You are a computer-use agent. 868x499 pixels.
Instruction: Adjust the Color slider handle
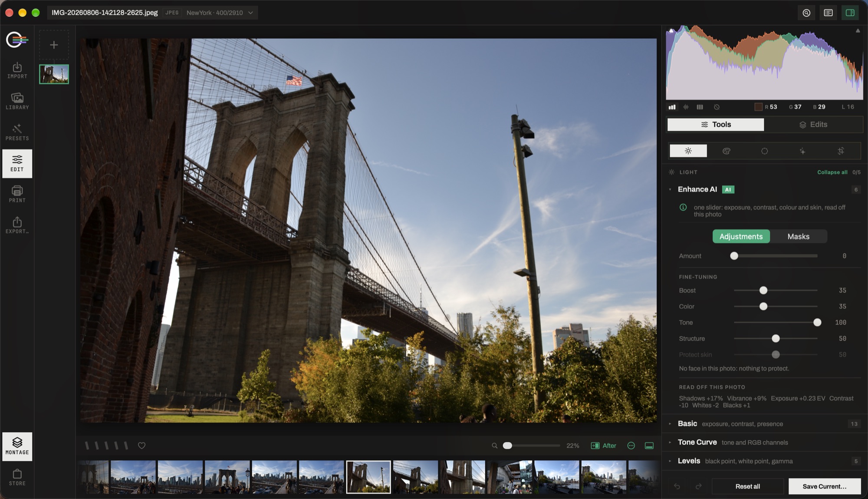[763, 307]
